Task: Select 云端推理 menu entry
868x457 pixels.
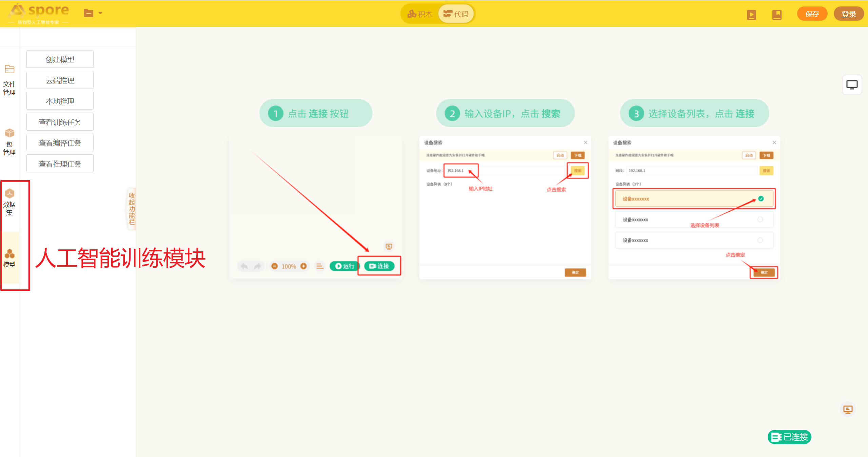Action: [60, 80]
